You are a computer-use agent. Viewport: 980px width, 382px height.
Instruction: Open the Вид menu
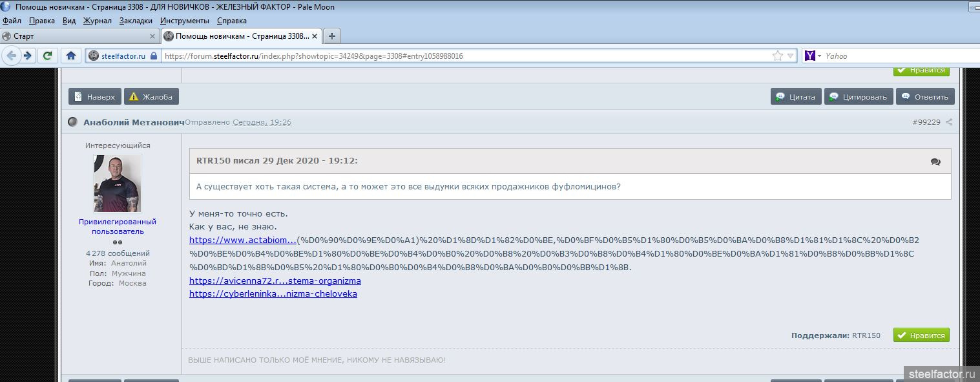(69, 21)
